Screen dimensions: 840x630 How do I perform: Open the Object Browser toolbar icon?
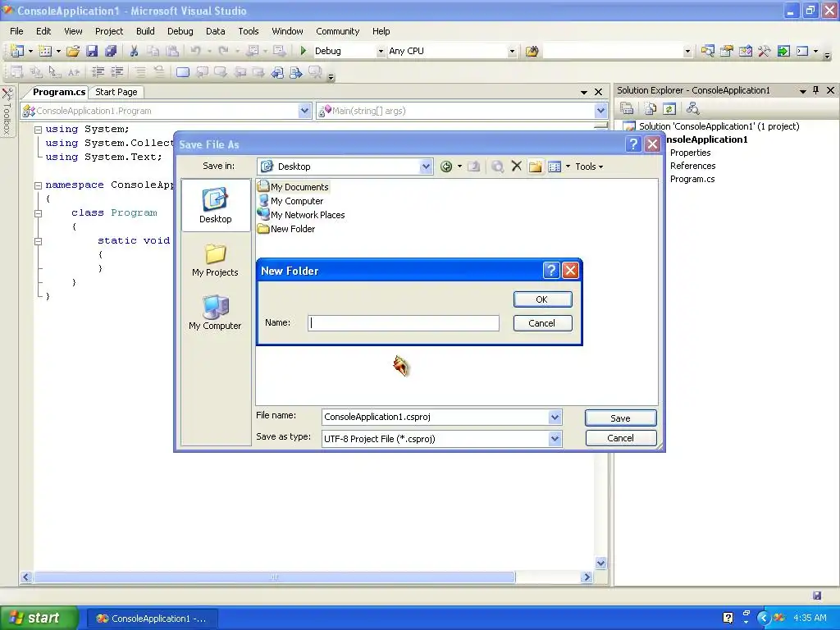745,51
